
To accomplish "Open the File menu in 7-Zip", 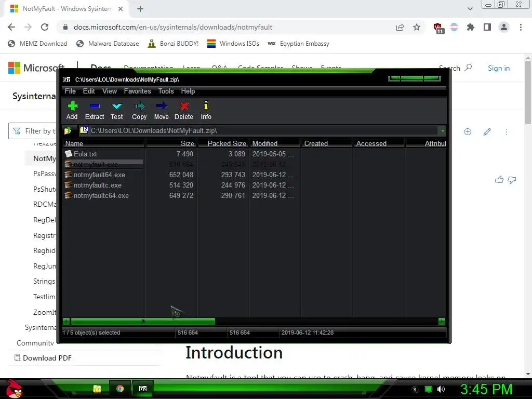I will click(x=70, y=91).
